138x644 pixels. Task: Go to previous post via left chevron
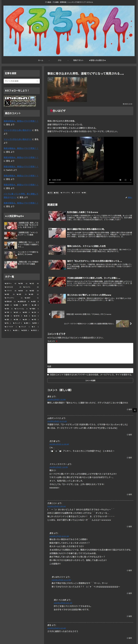(x=50, y=314)
